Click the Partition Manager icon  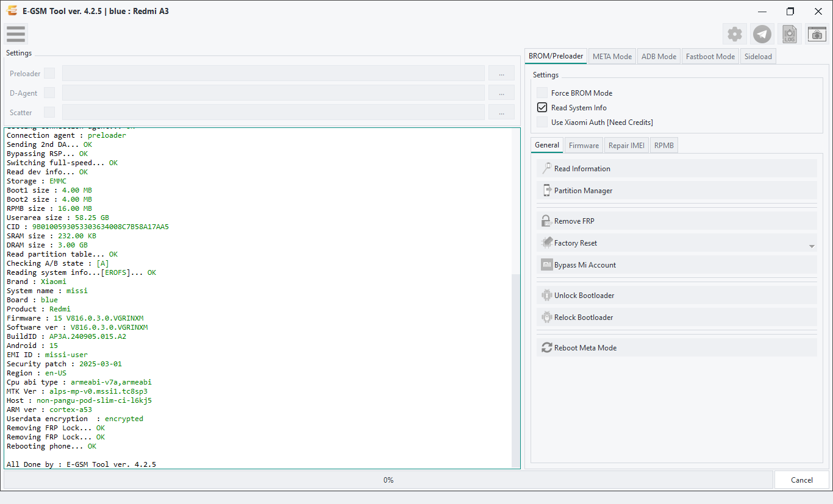pos(546,191)
